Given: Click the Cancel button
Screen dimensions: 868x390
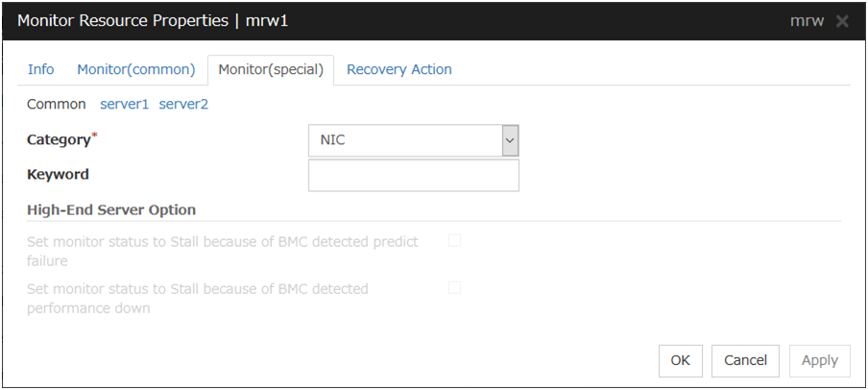Looking at the screenshot, I should coord(745,360).
